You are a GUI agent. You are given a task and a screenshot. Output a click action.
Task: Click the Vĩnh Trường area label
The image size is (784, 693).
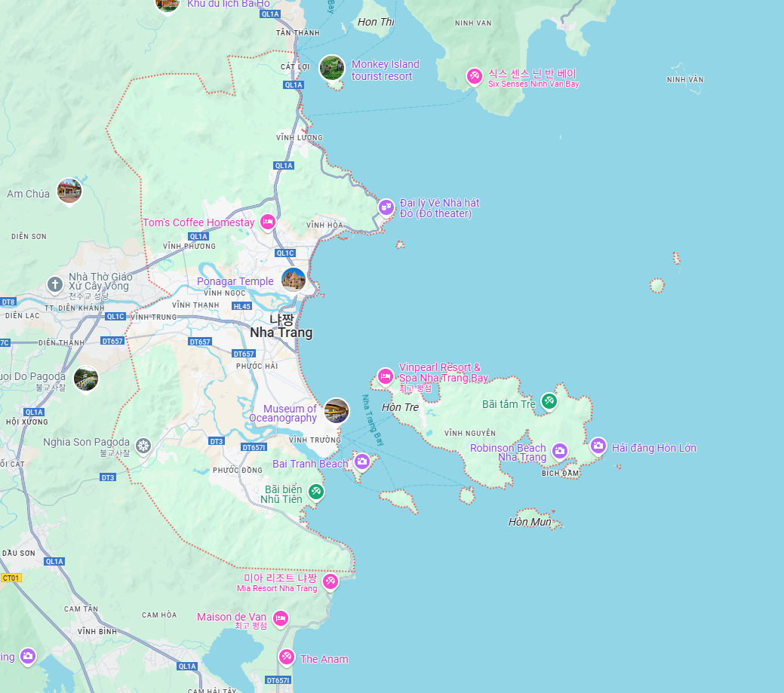click(315, 440)
